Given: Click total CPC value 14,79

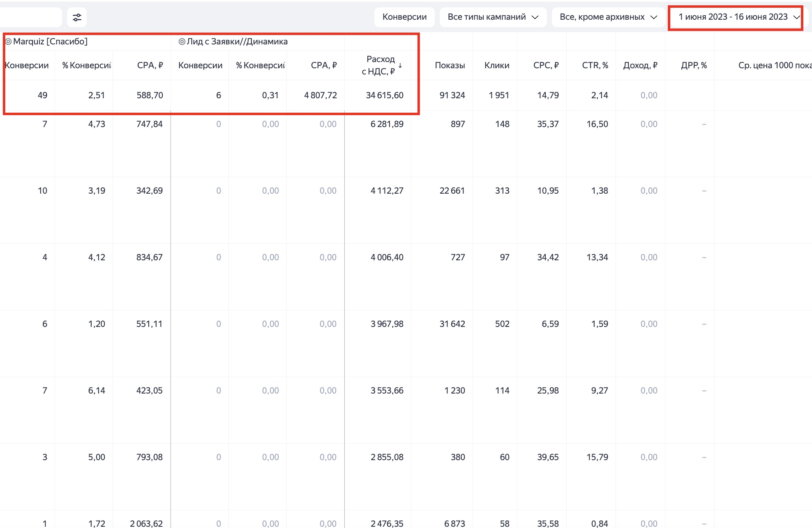Looking at the screenshot, I should [x=548, y=95].
